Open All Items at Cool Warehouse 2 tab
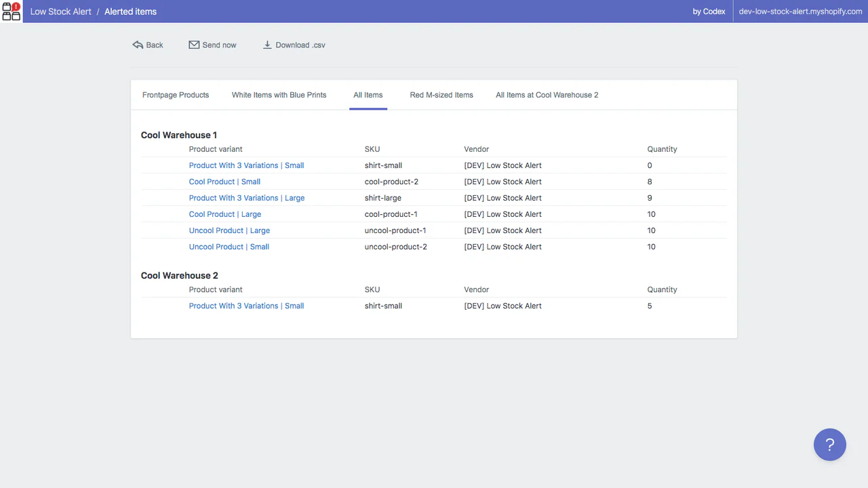 (x=547, y=95)
